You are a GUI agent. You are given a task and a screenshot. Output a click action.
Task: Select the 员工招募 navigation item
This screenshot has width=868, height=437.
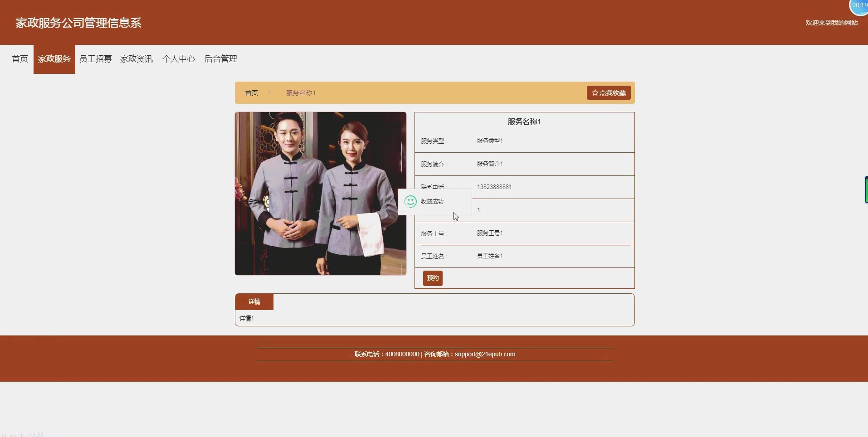click(x=95, y=58)
